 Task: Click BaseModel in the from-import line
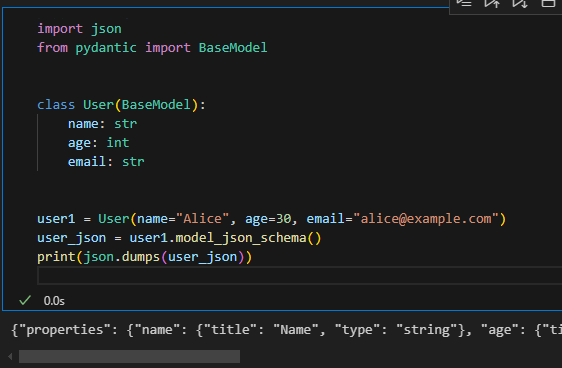tap(233, 48)
